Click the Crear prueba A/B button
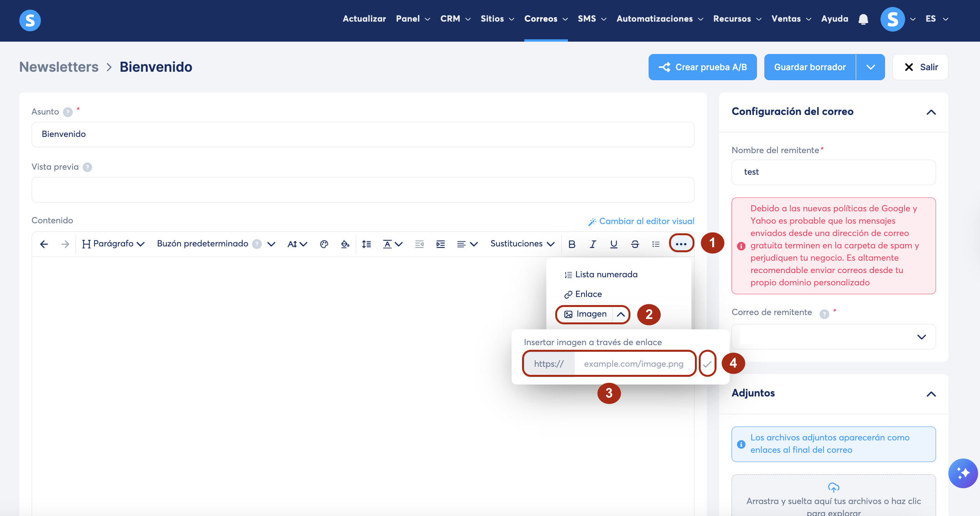Viewport: 980px width, 516px height. tap(702, 67)
